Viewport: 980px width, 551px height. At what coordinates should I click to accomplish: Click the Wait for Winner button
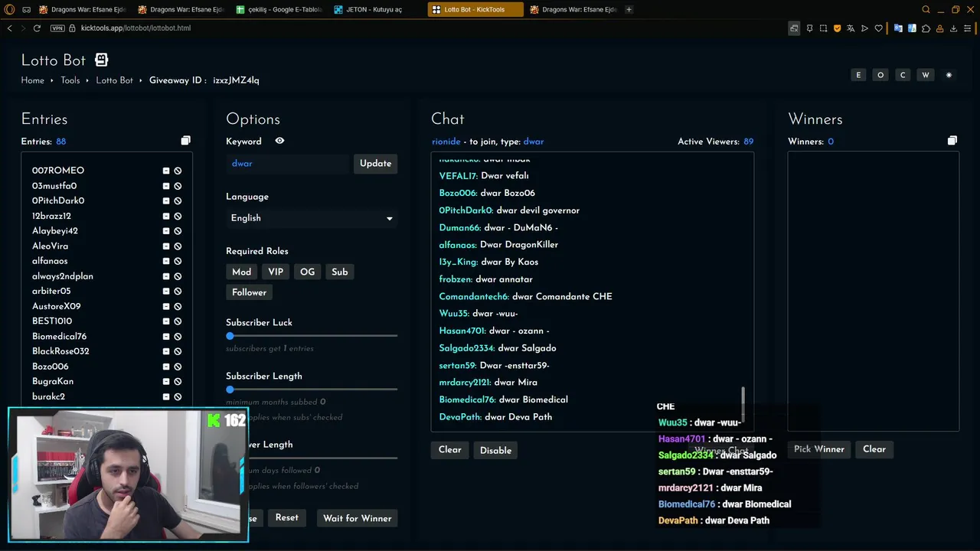point(358,518)
